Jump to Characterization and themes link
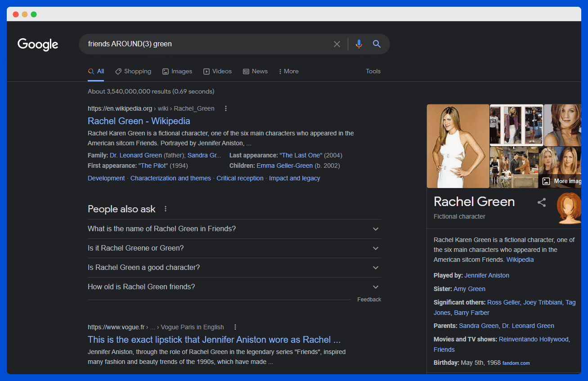Screen dimensions: 588x381 coord(171,178)
